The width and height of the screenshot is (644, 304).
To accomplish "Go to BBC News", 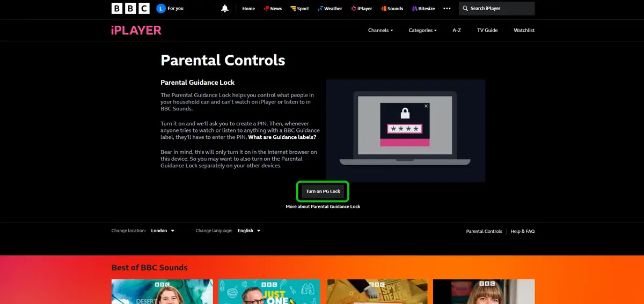I will (272, 9).
